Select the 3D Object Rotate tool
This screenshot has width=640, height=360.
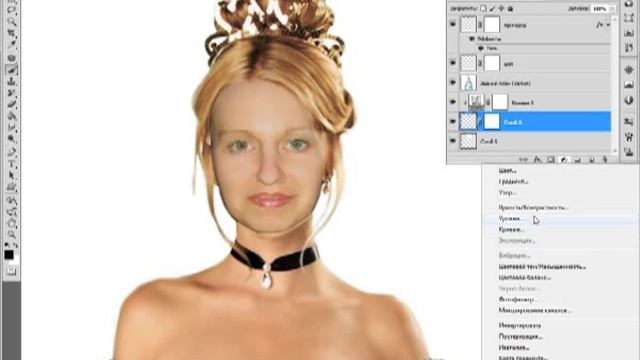[x=12, y=200]
